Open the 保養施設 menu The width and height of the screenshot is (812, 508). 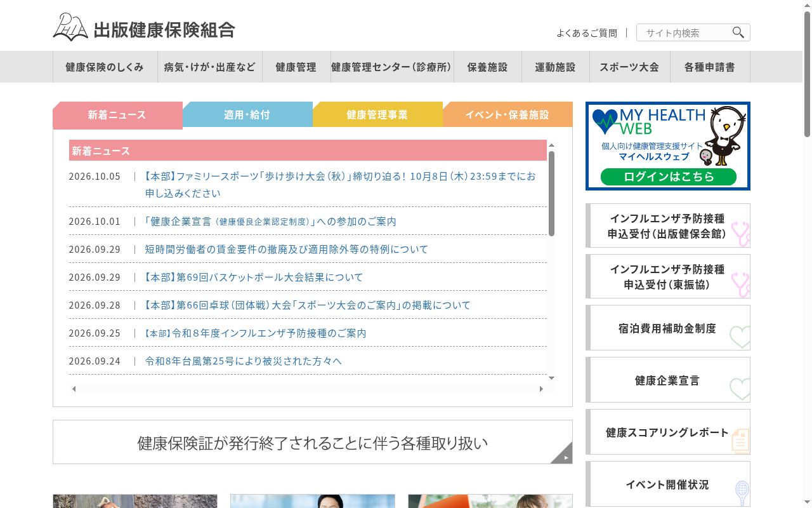pos(487,67)
